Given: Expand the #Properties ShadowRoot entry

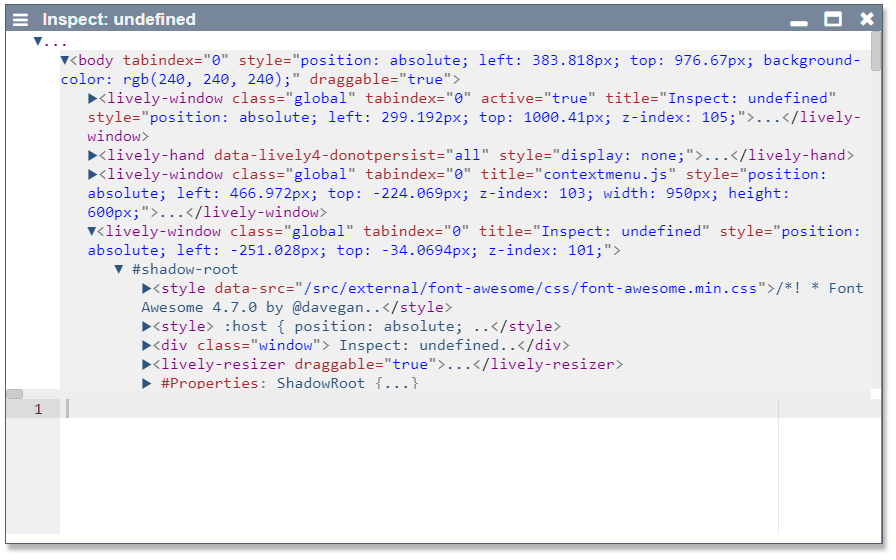Looking at the screenshot, I should (x=147, y=383).
